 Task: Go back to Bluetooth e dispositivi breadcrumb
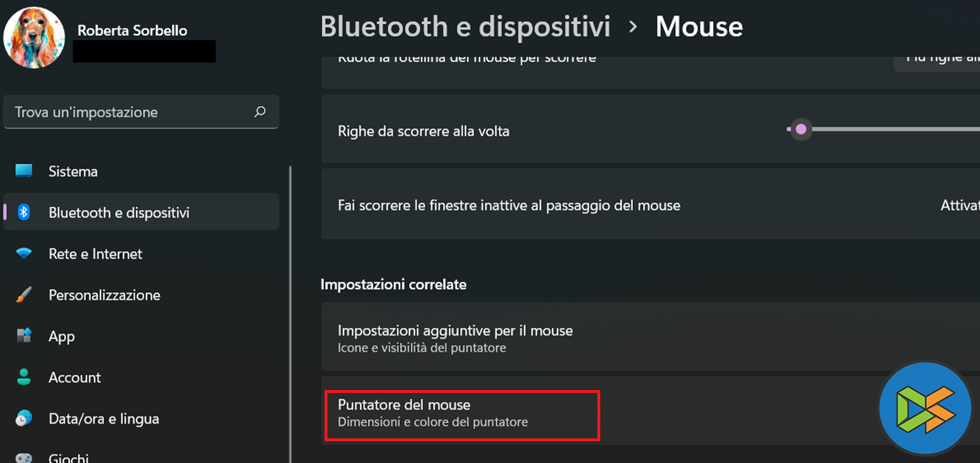click(x=465, y=27)
